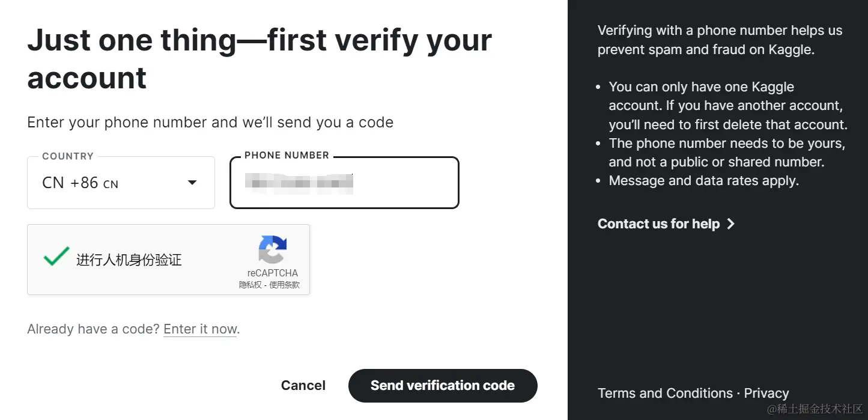
Task: Click the reCAPTCHA text under the logo
Action: click(272, 273)
